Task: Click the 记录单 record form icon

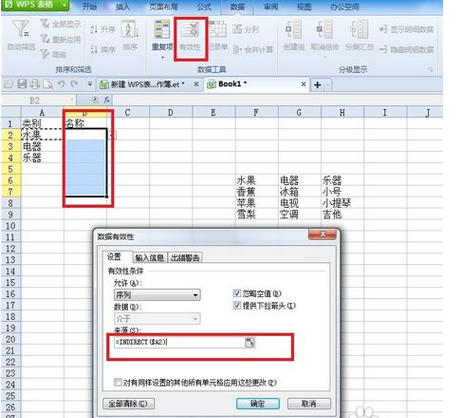Action: [x=218, y=30]
